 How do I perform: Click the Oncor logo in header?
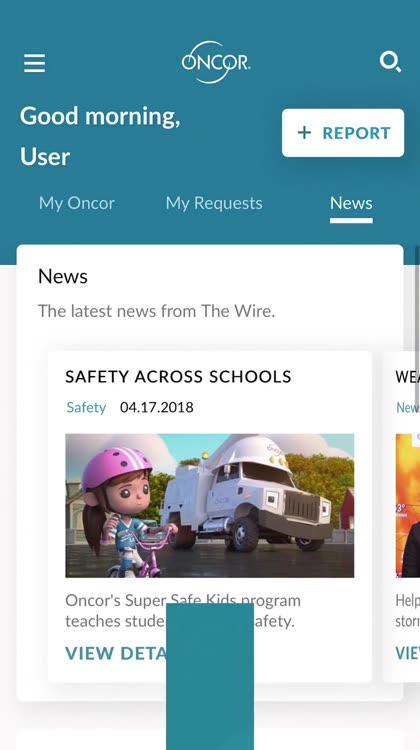pos(216,63)
